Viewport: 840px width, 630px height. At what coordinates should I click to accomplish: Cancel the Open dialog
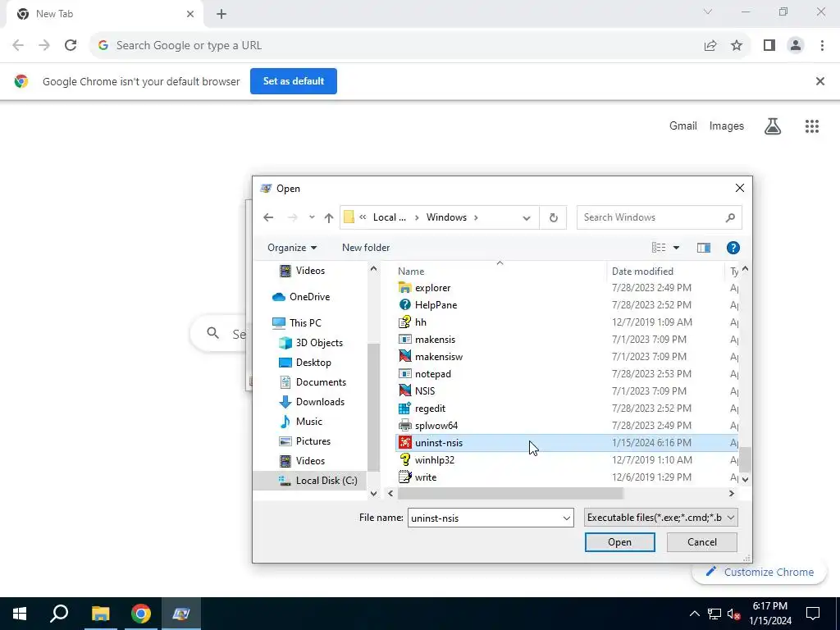(x=702, y=542)
